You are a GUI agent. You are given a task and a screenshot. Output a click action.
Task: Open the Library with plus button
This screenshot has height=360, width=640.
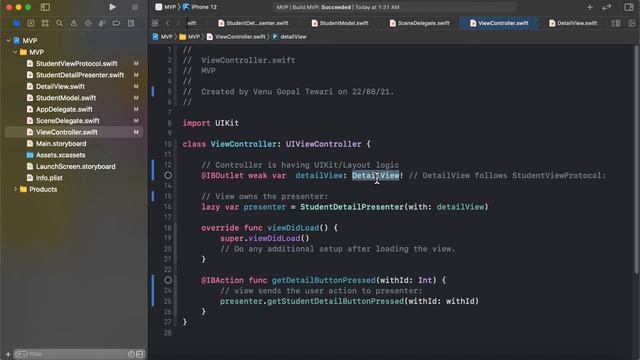coord(590,7)
